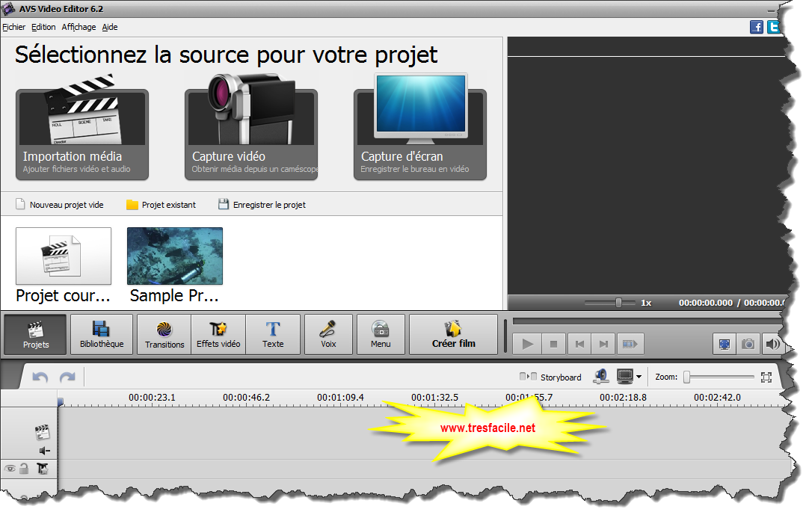The height and width of the screenshot is (518, 812).
Task: Stop the preview playback
Action: (x=553, y=344)
